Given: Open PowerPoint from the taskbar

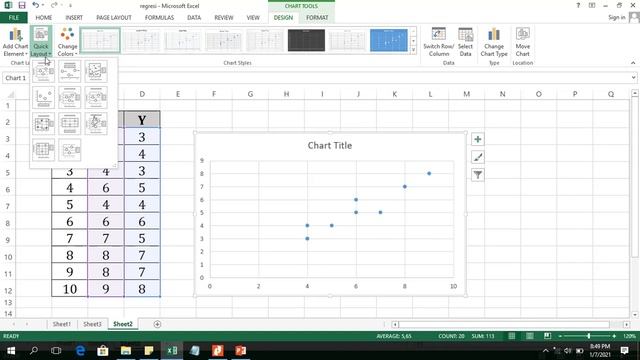Looking at the screenshot, I should click(x=241, y=351).
